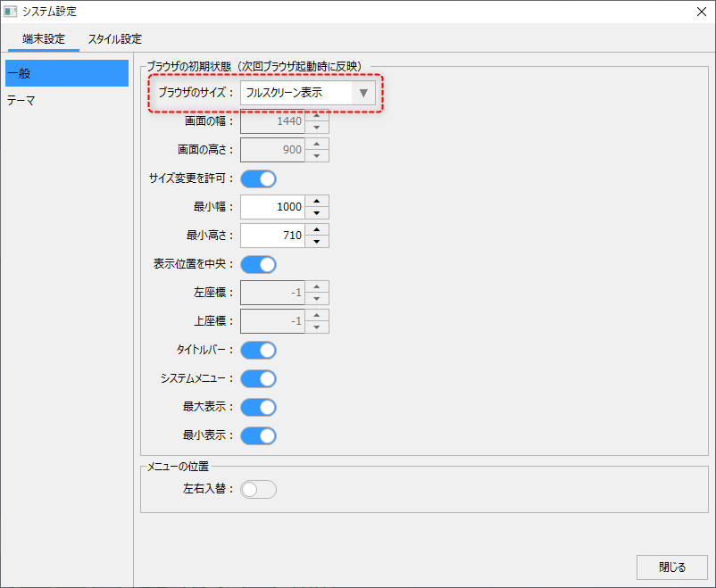Decrease 最小高さ value with down arrow
Image resolution: width=716 pixels, height=588 pixels.
pyautogui.click(x=317, y=242)
